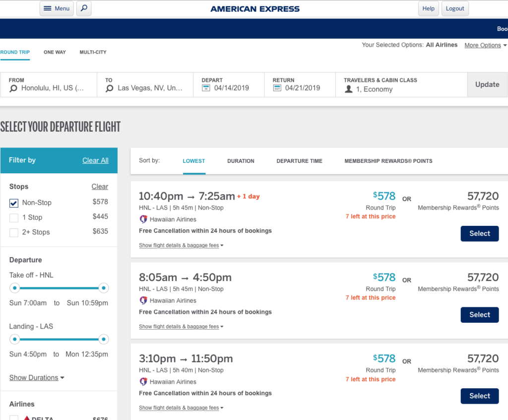Click Hawaiian Airlines logo on 10:40pm flight
Screen dimensions: 508x420
coord(143,219)
